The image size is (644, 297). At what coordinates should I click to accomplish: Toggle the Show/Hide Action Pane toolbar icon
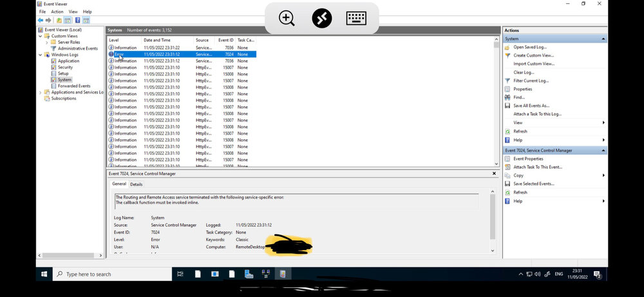(86, 20)
